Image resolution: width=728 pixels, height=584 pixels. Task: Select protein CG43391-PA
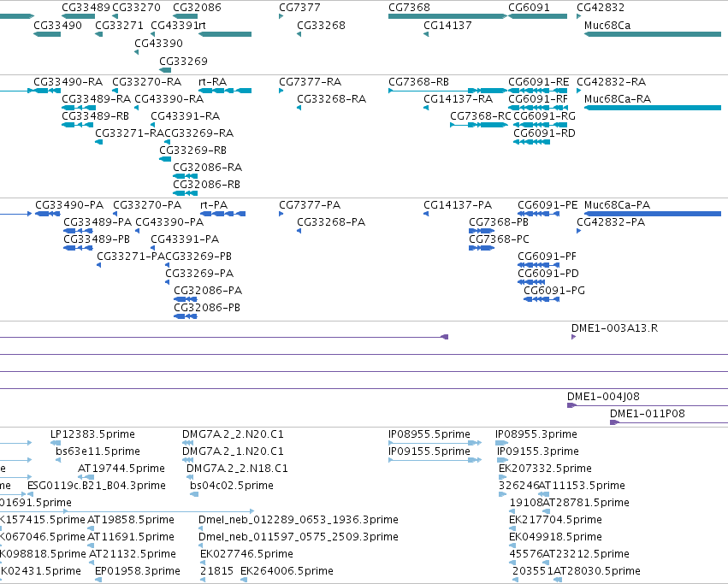coord(185,240)
